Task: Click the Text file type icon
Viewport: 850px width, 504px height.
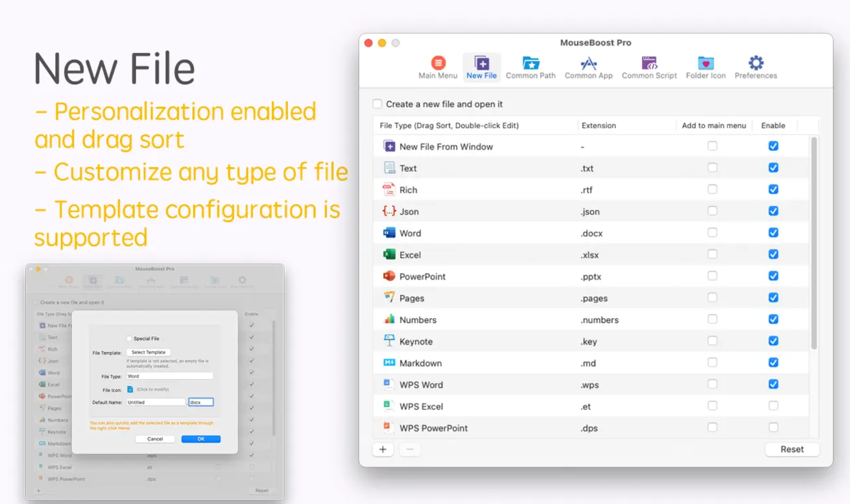Action: click(389, 168)
